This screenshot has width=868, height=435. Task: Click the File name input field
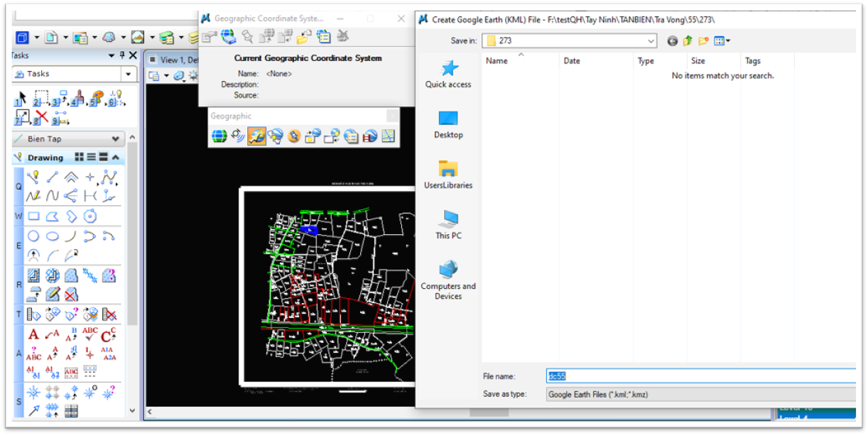point(700,377)
